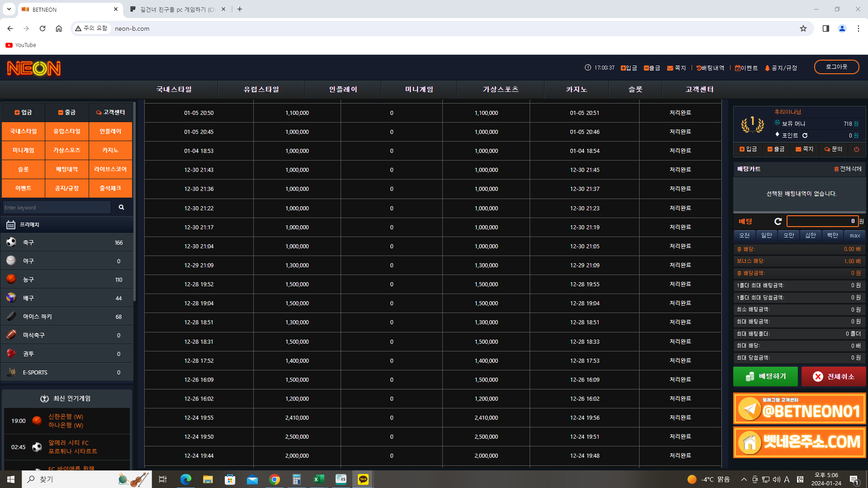Open the 카지노 menu in the top navigation
868x488 pixels.
[x=576, y=90]
